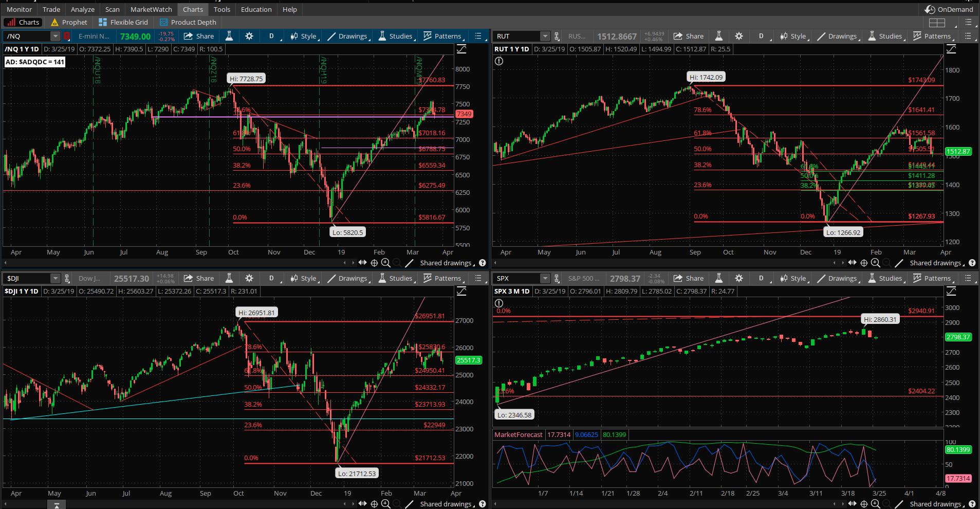Click expander arrow at bottom-left corner
980x509 pixels.
pos(57,505)
